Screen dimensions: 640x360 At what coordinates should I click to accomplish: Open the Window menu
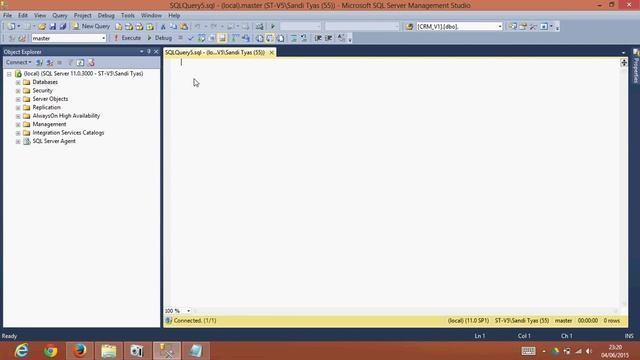(151, 15)
